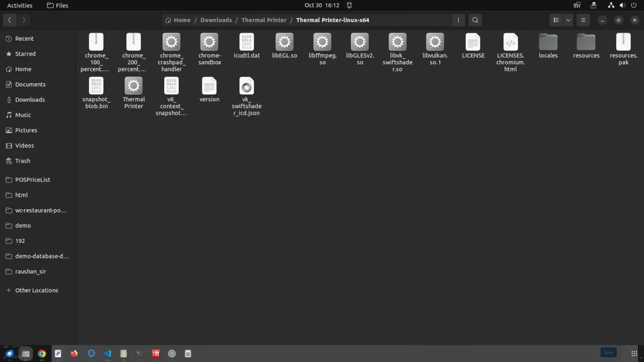
Task: Click the search icon in the toolbar
Action: 475,20
